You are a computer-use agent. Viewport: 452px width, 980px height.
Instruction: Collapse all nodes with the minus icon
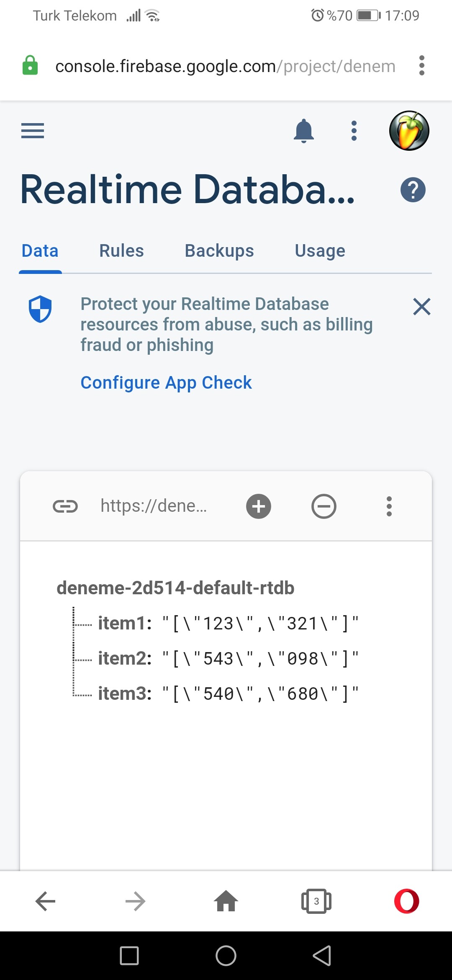[324, 506]
